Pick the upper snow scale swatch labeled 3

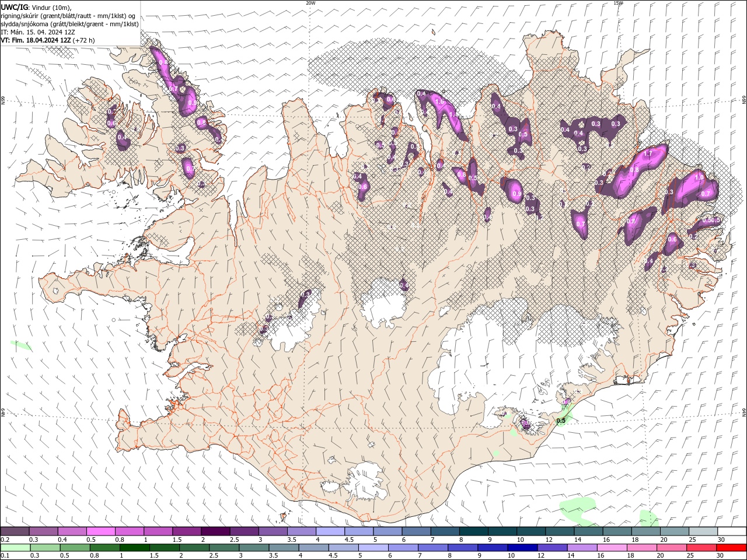click(x=273, y=531)
